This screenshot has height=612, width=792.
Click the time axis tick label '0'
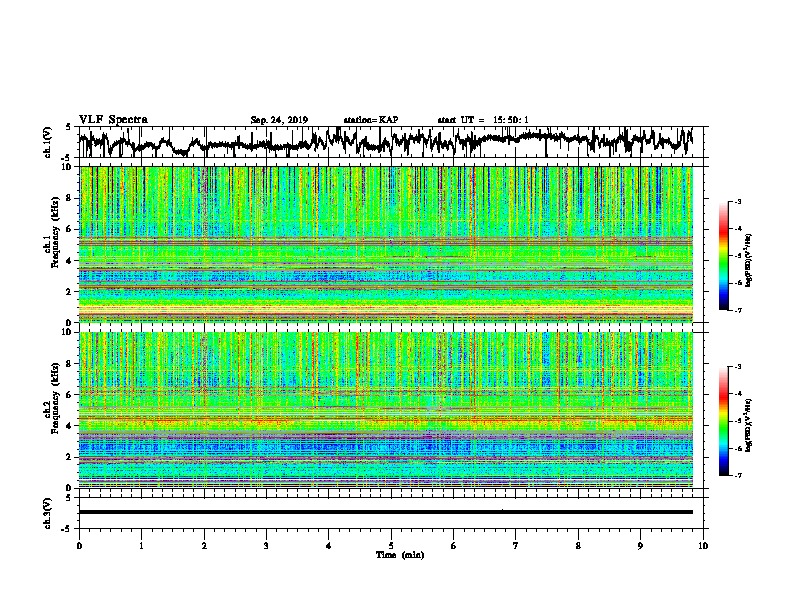pyautogui.click(x=79, y=545)
